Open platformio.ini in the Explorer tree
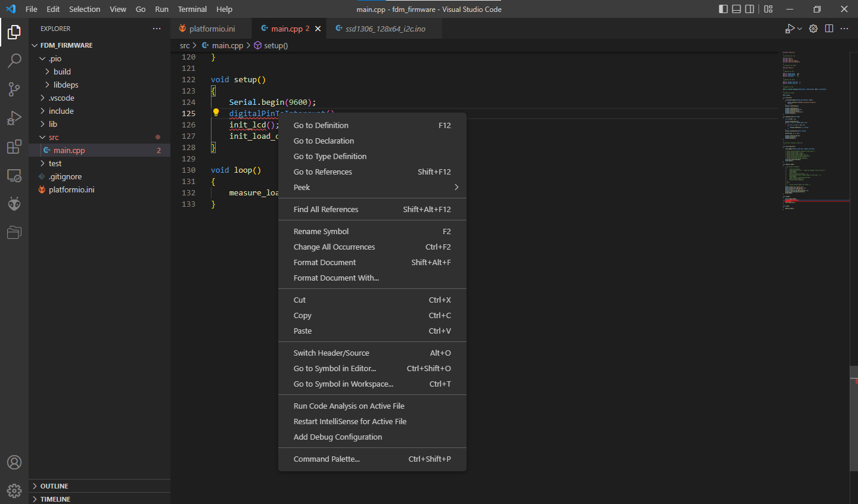The image size is (858, 504). click(x=100, y=189)
